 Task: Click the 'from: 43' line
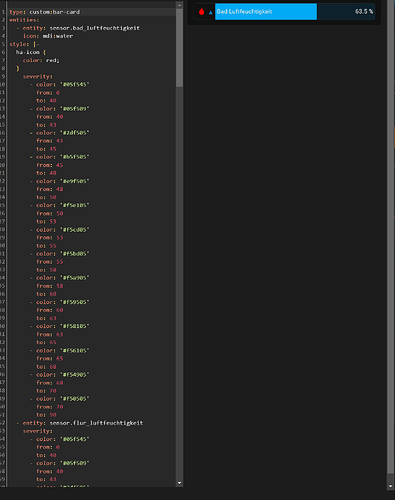(50, 141)
